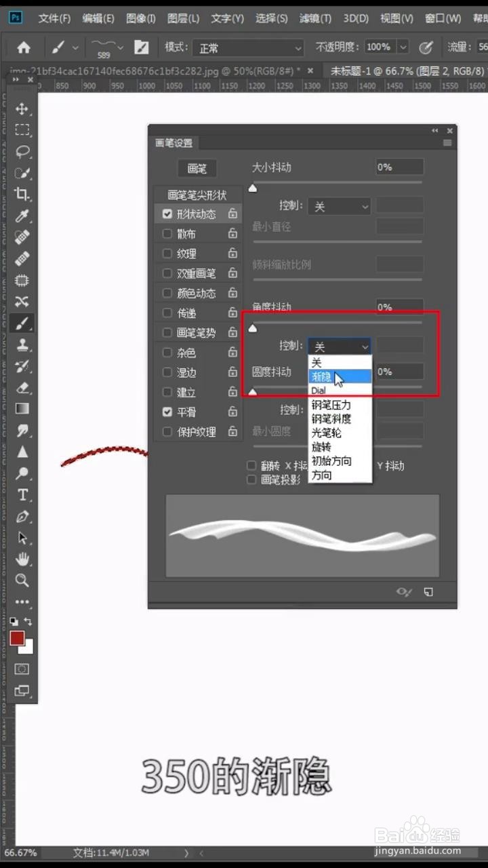Viewport: 488px width, 868px height.
Task: Choose 钢笔压力 in the dropdown list
Action: [x=340, y=405]
